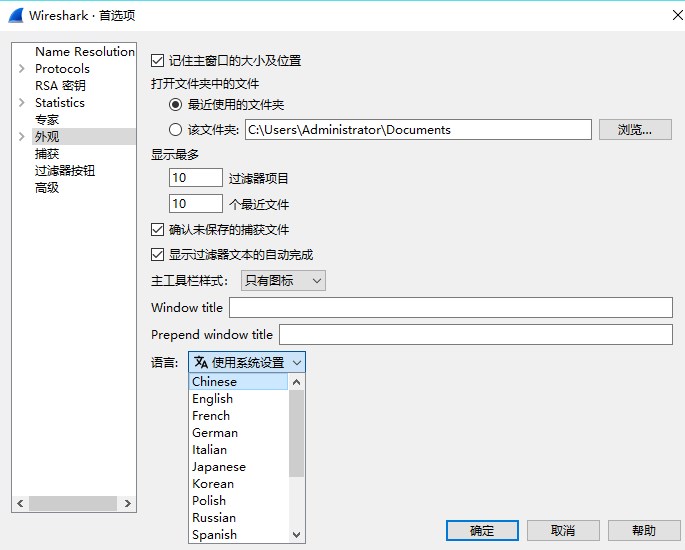The width and height of the screenshot is (685, 550).
Task: Choose German from the language list
Action: point(239,432)
